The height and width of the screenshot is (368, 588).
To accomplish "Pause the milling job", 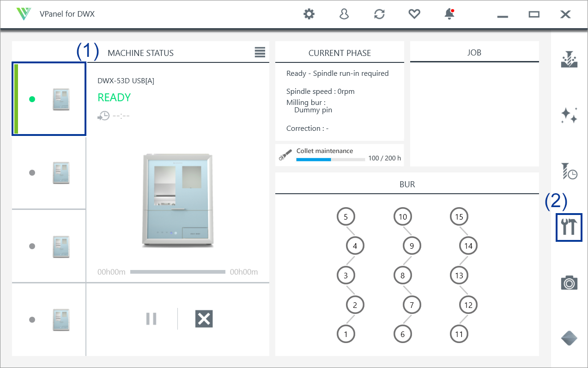I will 151,319.
